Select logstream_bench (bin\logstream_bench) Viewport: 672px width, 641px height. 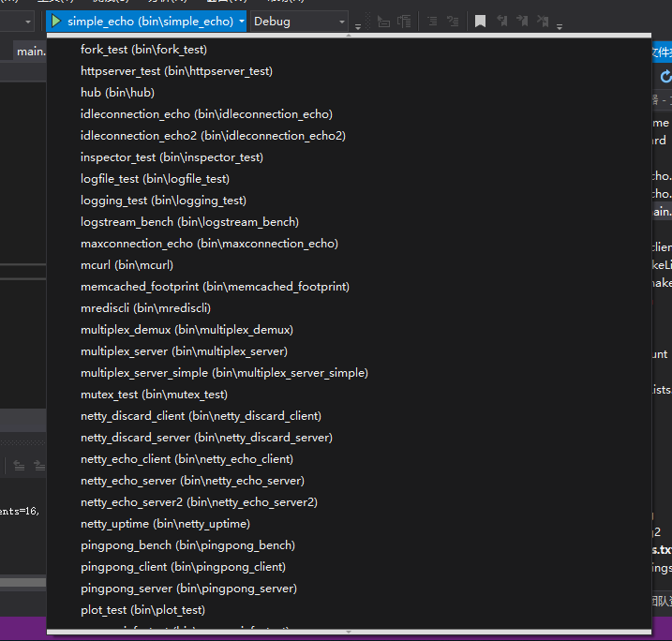[349, 222]
